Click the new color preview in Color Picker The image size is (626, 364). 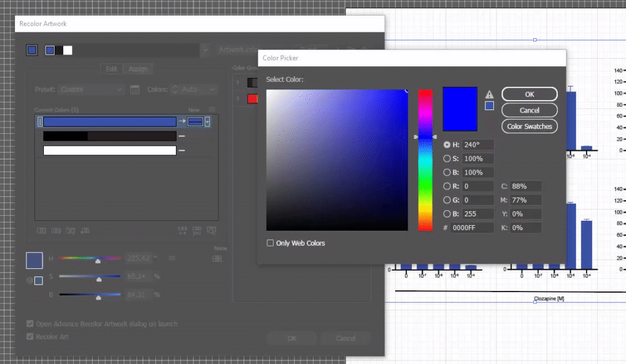point(460,109)
